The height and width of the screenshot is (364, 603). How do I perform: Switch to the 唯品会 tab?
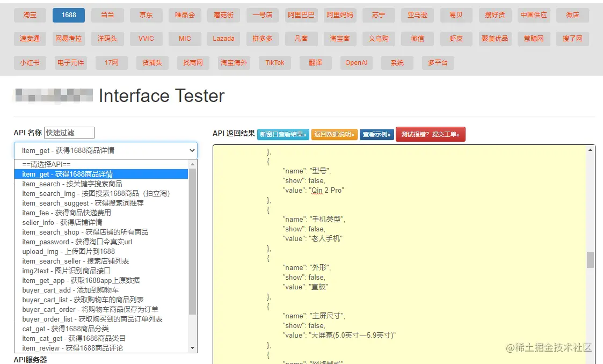click(x=185, y=15)
